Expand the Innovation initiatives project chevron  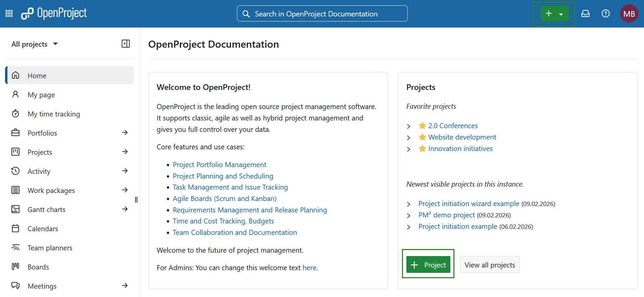tap(409, 149)
